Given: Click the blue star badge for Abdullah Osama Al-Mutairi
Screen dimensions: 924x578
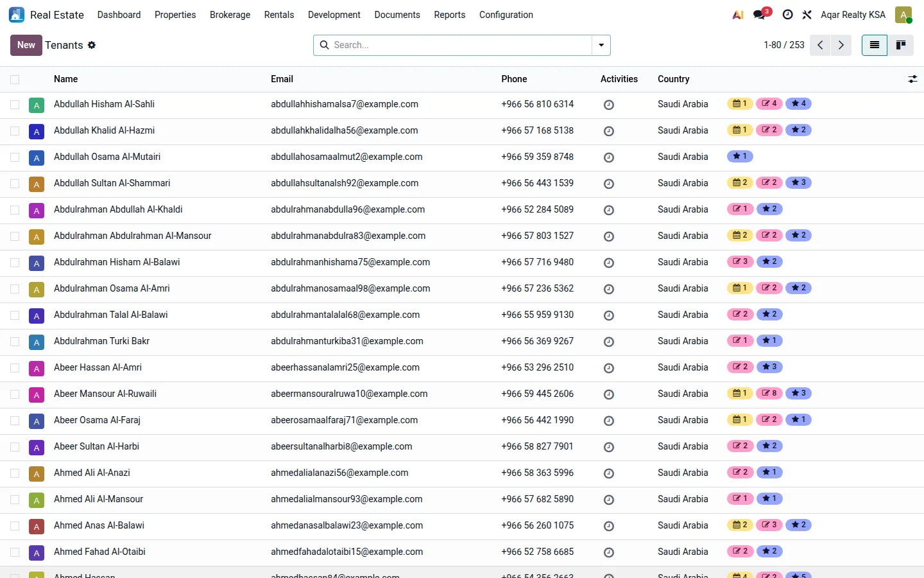Looking at the screenshot, I should [740, 157].
